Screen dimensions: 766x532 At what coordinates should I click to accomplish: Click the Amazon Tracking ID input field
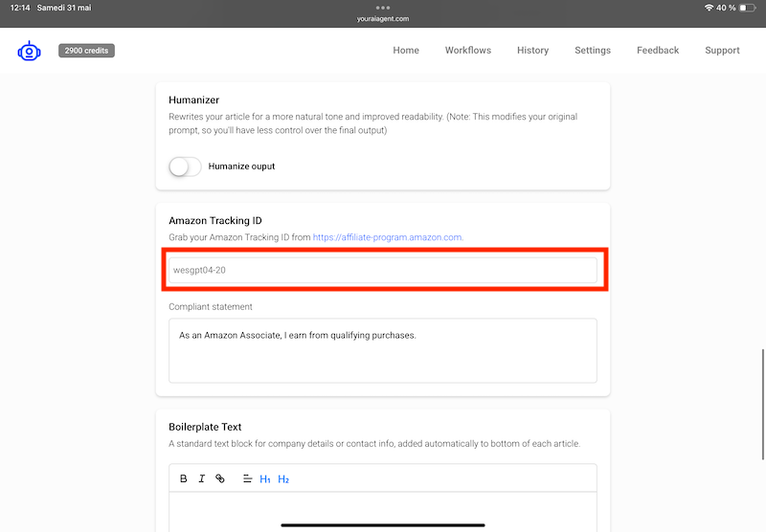[x=382, y=270]
